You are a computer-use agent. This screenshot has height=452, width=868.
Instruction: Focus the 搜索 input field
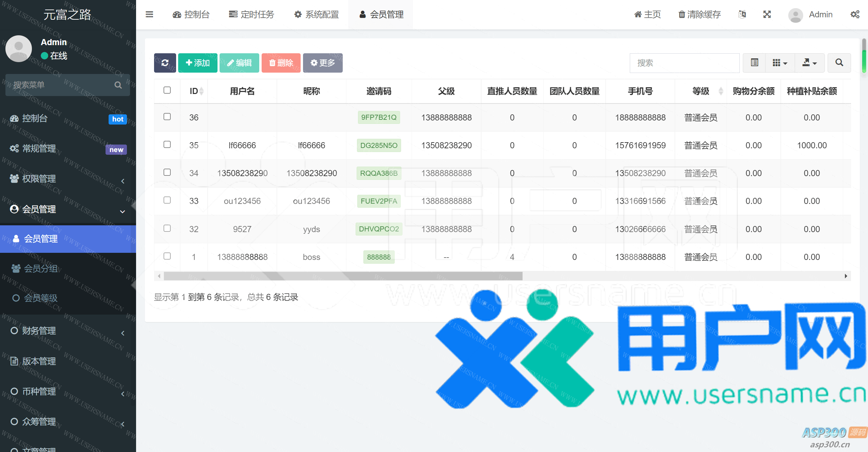[x=684, y=63]
